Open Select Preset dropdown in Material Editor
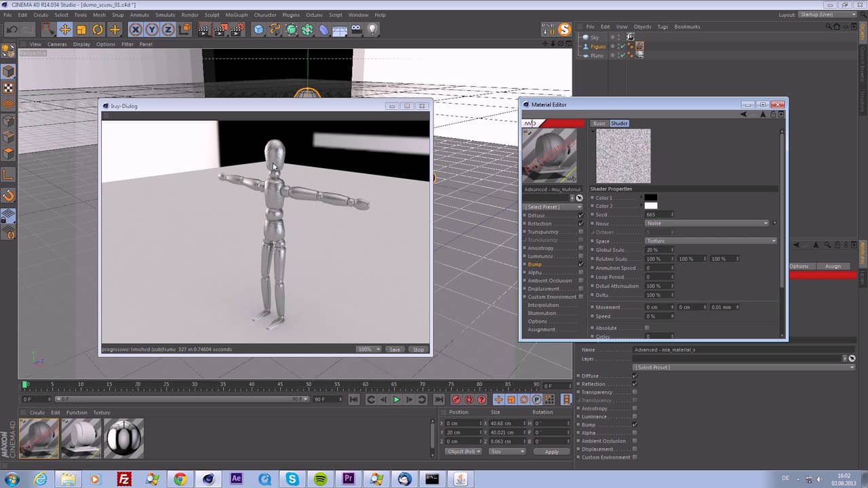Viewport: 868px width, 488px height. point(553,207)
